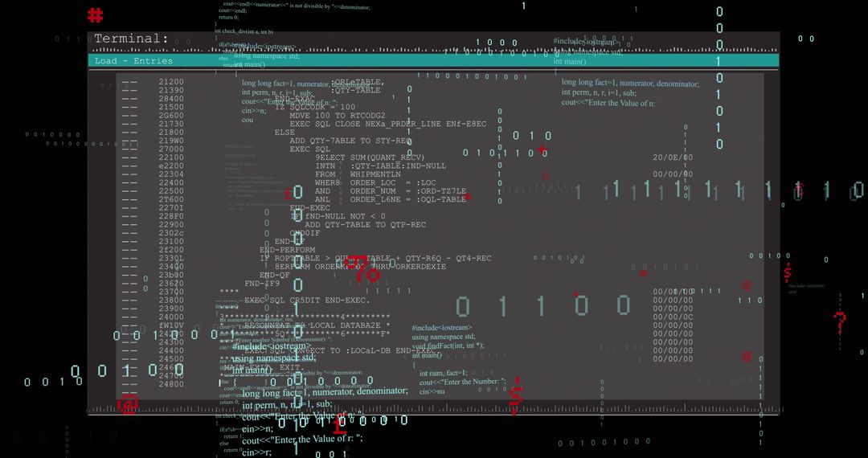
Task: Select line number 228F0
Action: coord(171,216)
